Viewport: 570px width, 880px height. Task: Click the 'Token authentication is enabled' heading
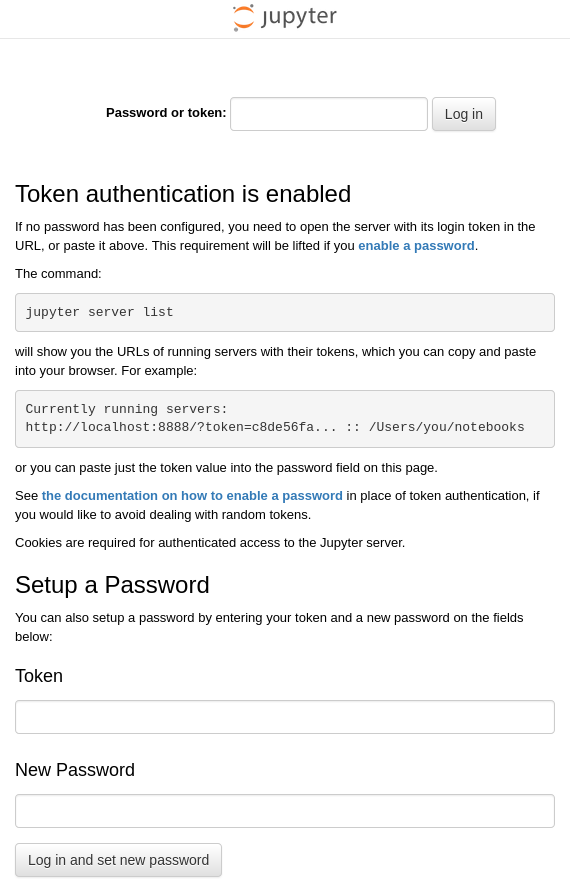coord(183,194)
